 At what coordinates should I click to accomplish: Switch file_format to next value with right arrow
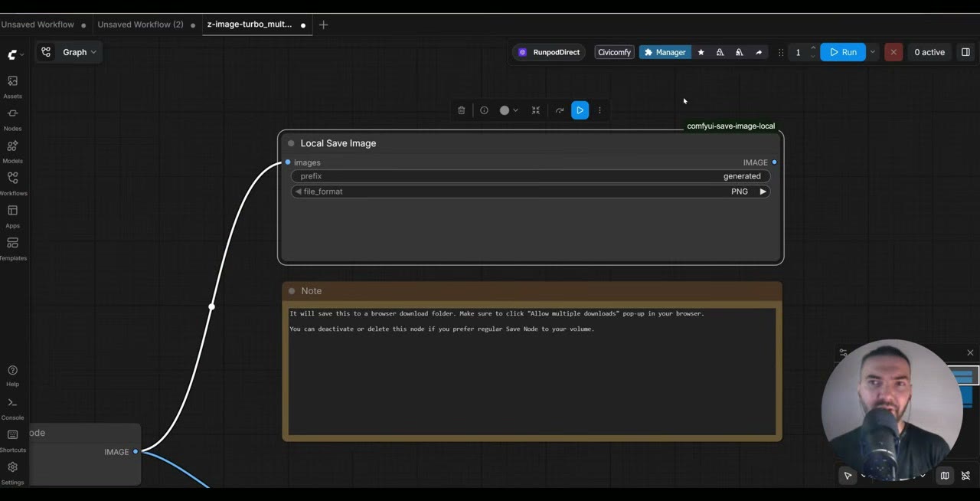763,192
